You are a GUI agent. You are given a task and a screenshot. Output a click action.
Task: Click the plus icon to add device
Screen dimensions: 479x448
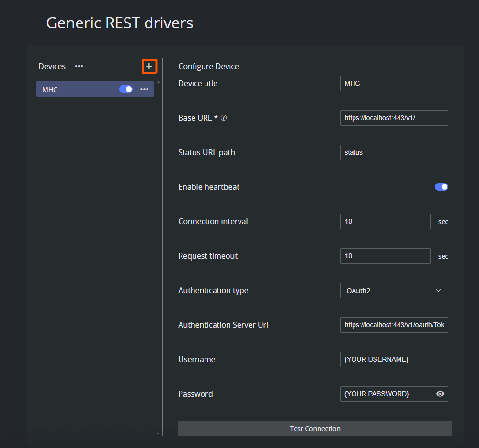149,67
